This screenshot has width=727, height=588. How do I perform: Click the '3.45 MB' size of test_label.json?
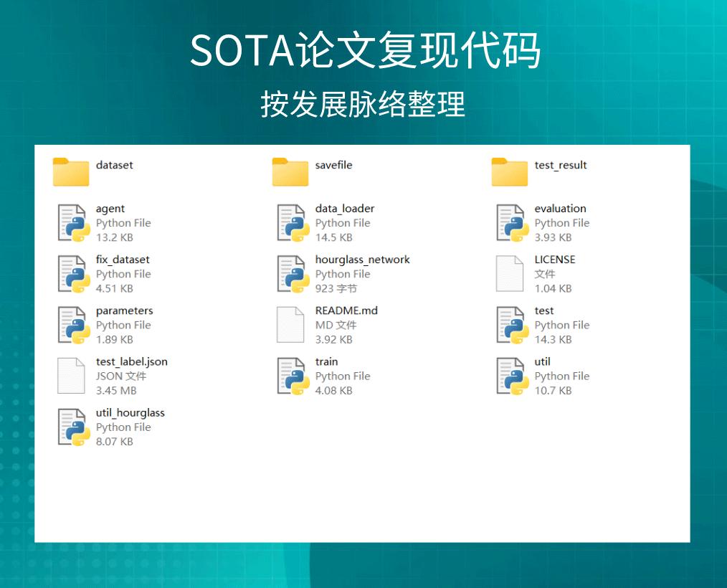click(116, 391)
